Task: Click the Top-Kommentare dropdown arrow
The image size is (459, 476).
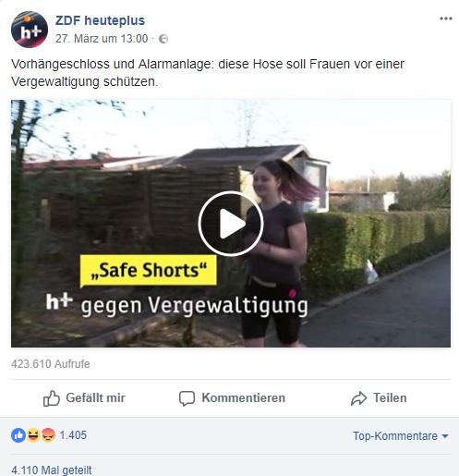Action: click(x=445, y=436)
